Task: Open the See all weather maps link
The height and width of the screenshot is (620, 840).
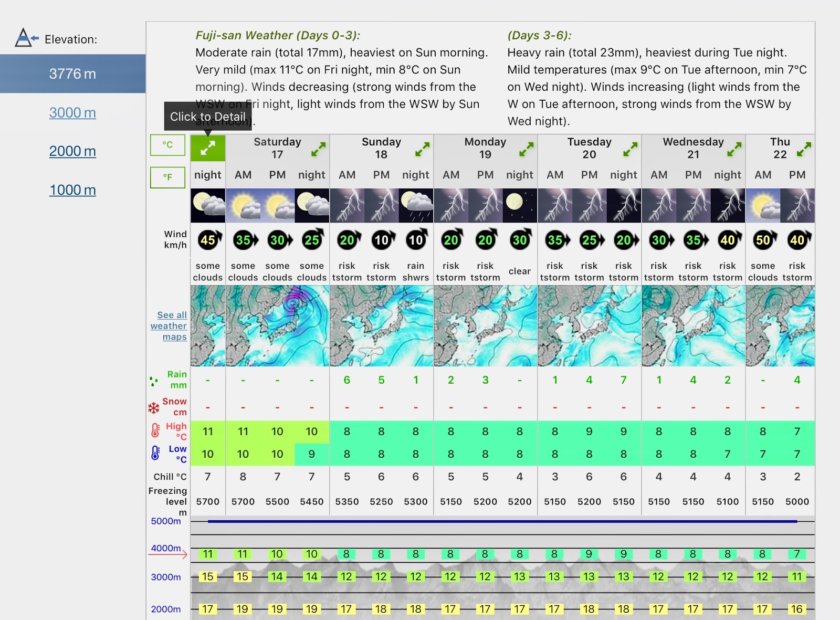Action: [x=169, y=326]
